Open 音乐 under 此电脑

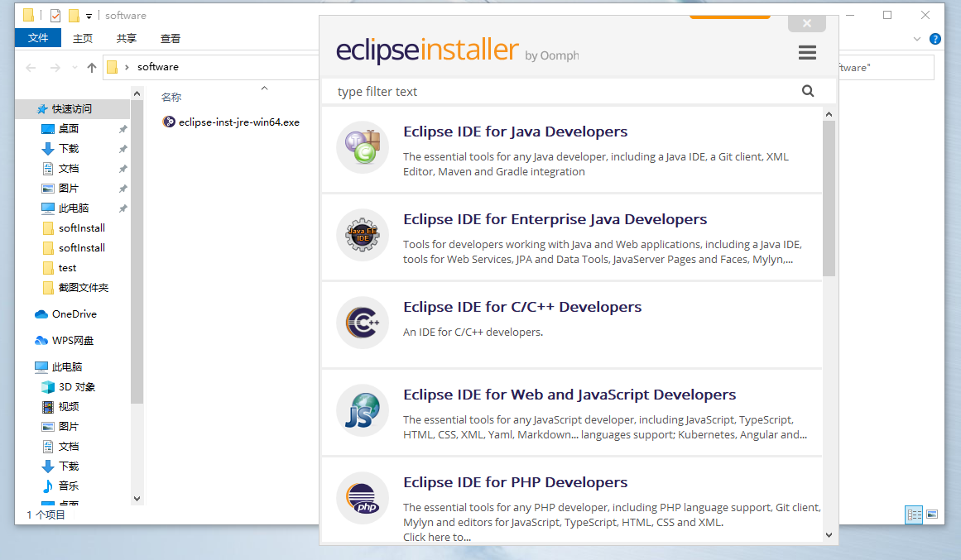(68, 486)
